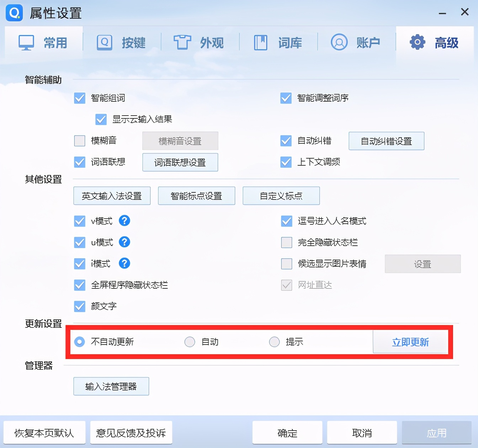Open the help icon next to u模式
The width and height of the screenshot is (478, 448).
click(x=124, y=242)
